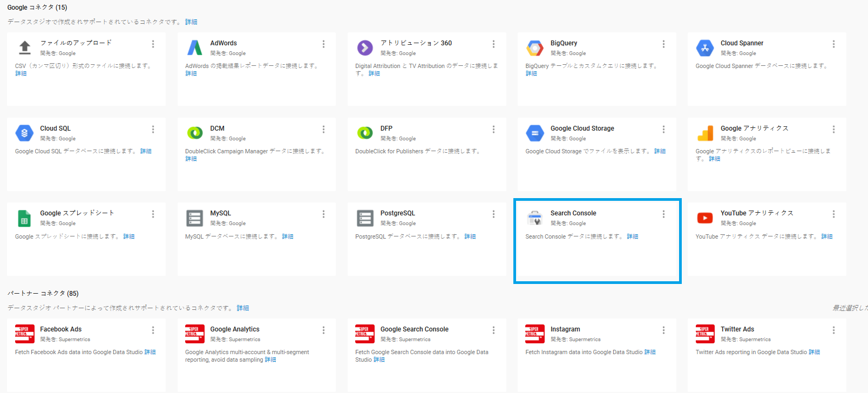The height and width of the screenshot is (393, 868).
Task: Select the PostgreSQL connector title
Action: (x=398, y=213)
